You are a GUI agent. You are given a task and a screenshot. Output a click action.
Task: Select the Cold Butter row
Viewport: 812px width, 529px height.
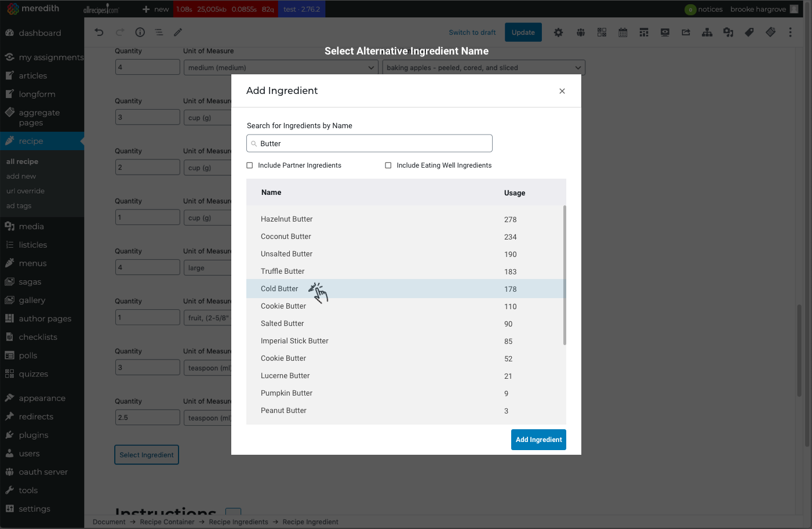406,289
